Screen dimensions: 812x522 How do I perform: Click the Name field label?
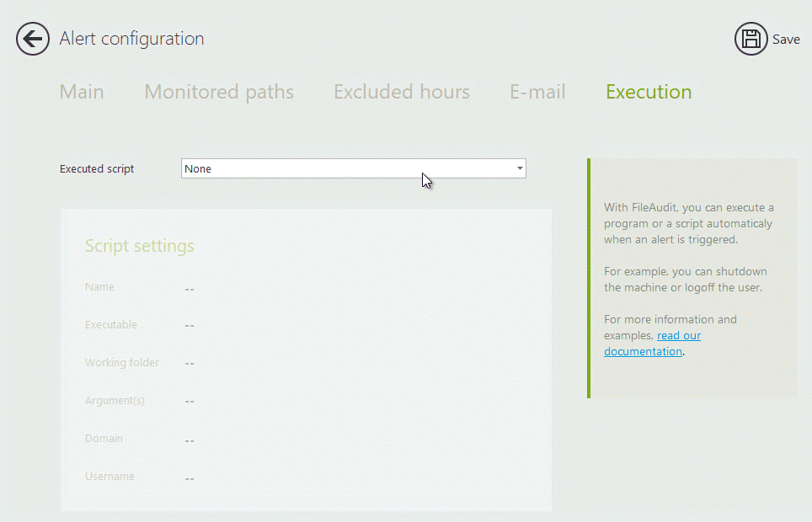pos(99,287)
